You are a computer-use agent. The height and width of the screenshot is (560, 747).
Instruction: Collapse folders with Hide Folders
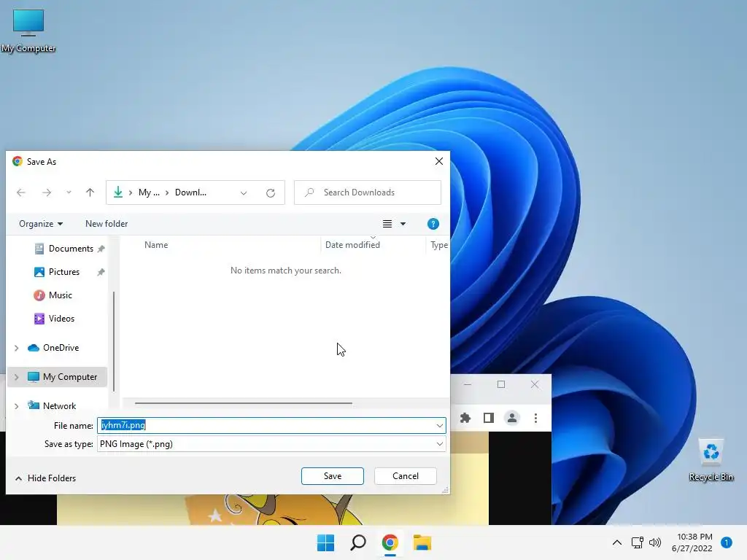click(x=46, y=478)
